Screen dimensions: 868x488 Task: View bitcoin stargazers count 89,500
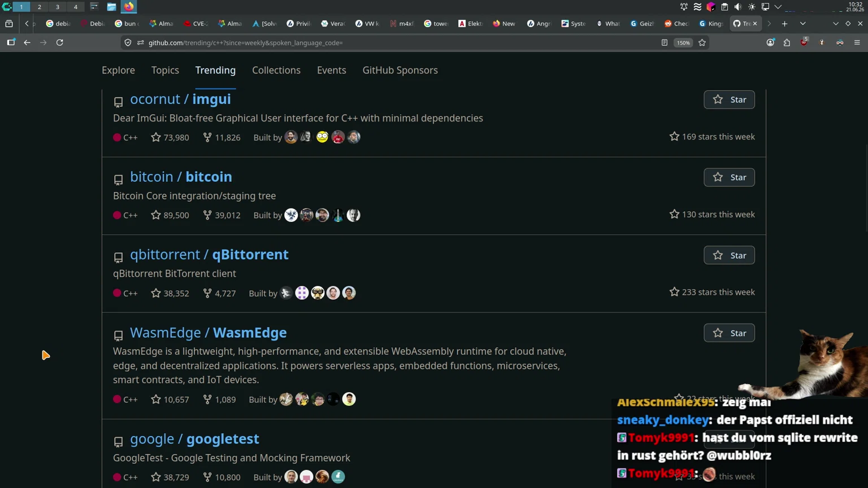(x=170, y=215)
